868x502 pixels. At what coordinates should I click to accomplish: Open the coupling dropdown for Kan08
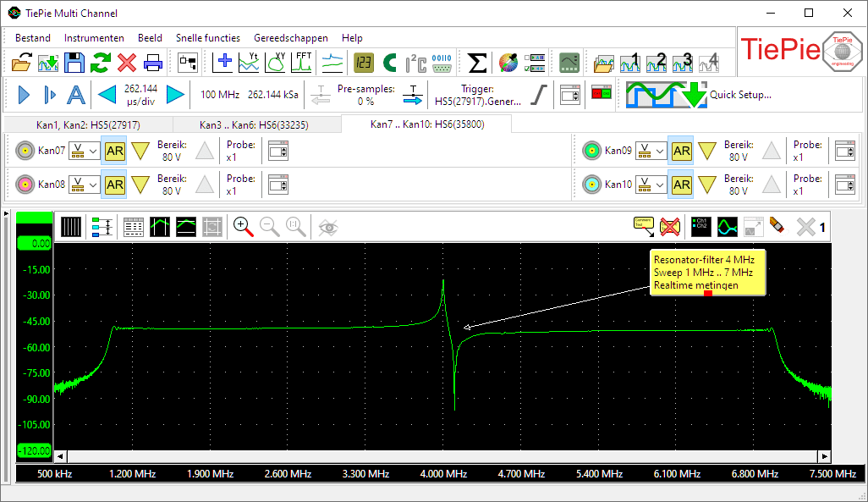[x=83, y=185]
